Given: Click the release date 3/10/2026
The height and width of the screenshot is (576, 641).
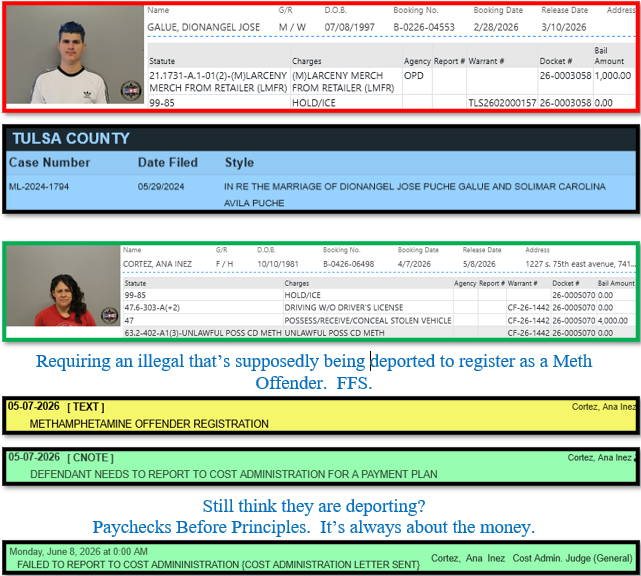Looking at the screenshot, I should [564, 27].
